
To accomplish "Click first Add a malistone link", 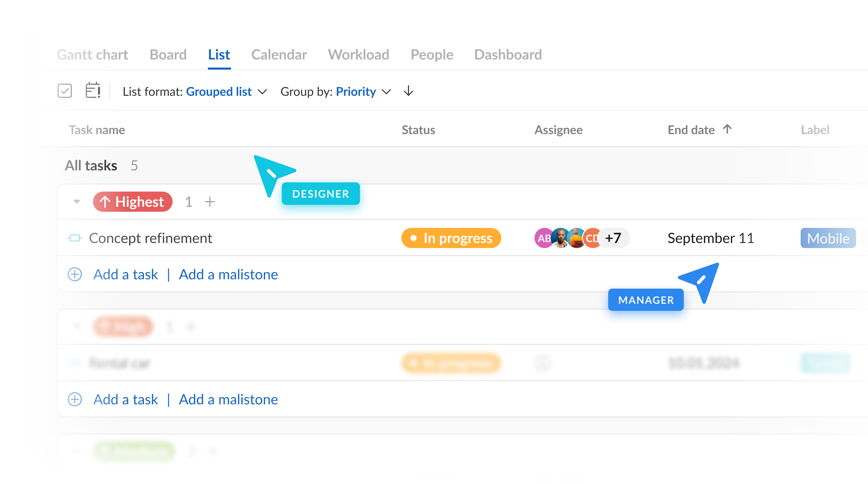I will (228, 274).
